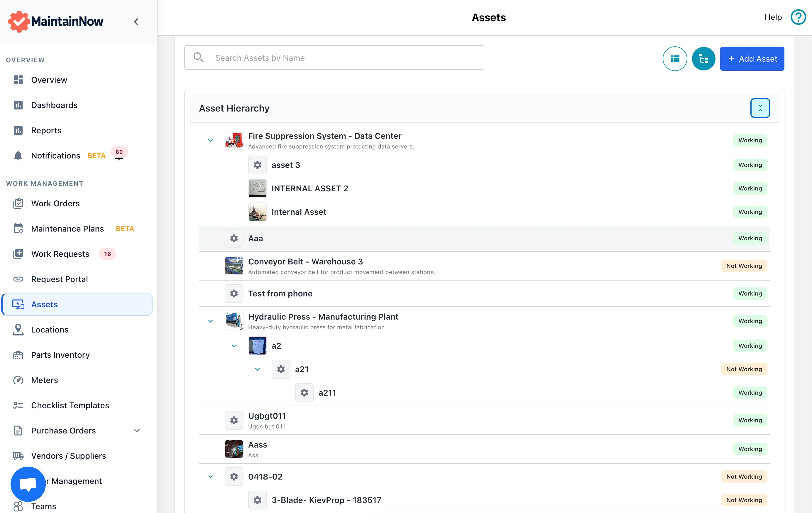Image resolution: width=812 pixels, height=513 pixels.
Task: Open the chat support bubble
Action: click(x=28, y=484)
